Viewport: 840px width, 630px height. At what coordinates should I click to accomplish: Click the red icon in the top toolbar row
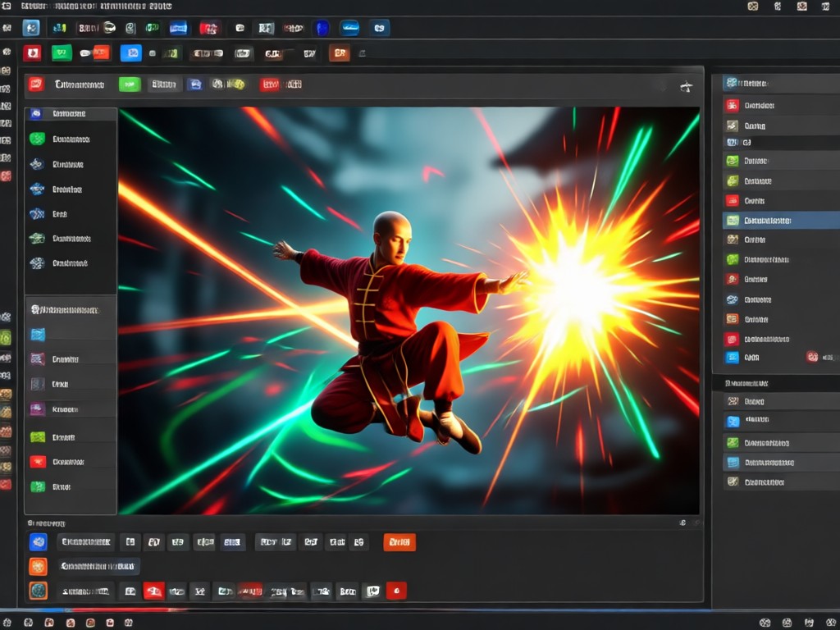click(209, 28)
